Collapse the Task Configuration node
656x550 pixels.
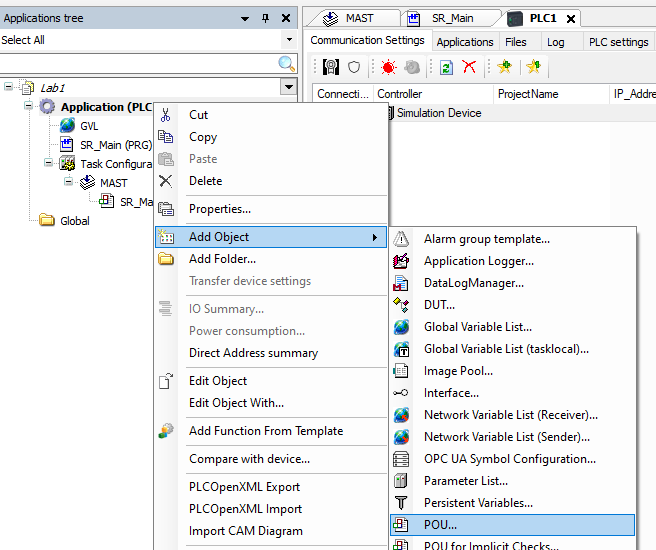click(x=47, y=163)
